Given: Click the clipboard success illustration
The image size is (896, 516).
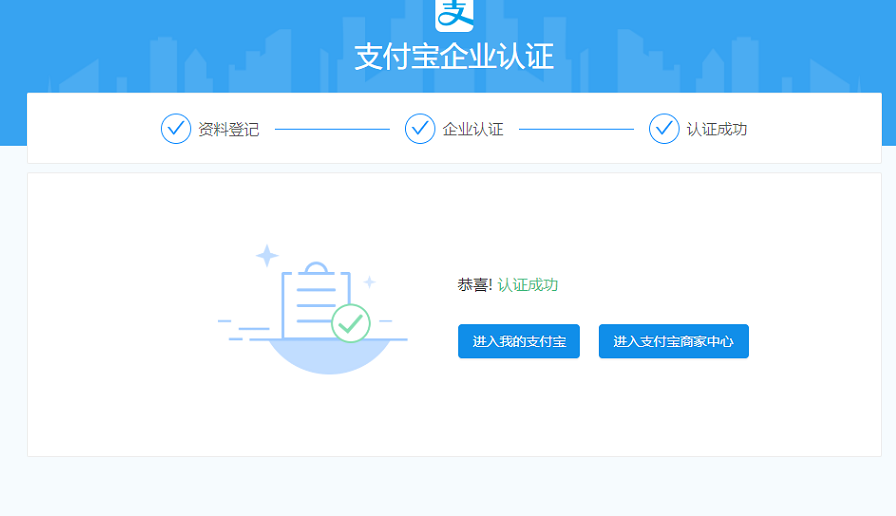Looking at the screenshot, I should point(313,309).
